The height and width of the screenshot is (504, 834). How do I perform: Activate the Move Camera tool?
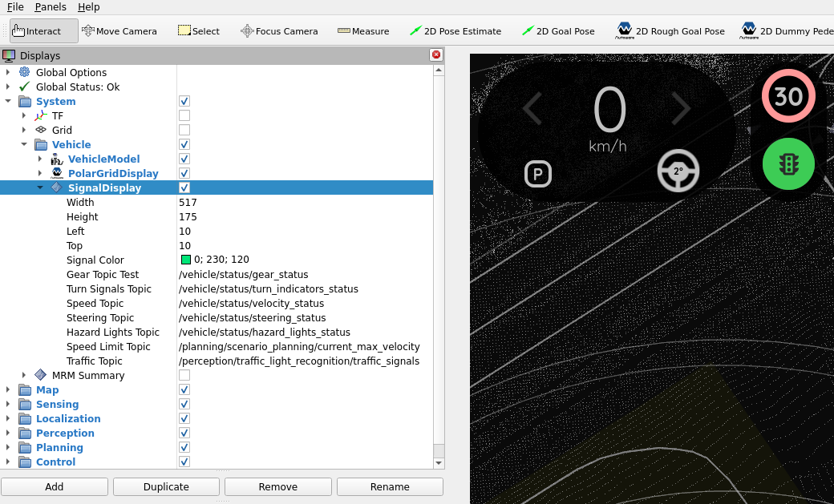click(119, 30)
